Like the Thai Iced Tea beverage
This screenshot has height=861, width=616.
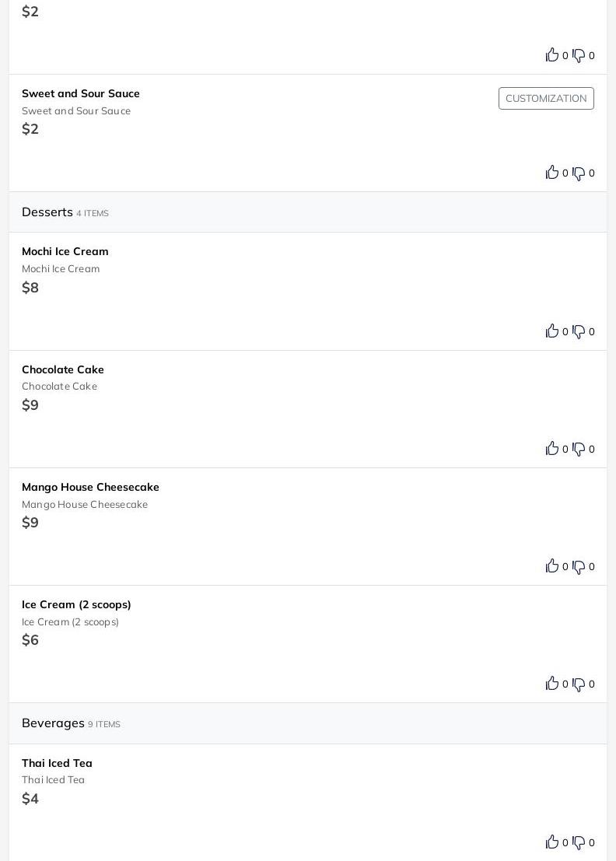(x=551, y=842)
